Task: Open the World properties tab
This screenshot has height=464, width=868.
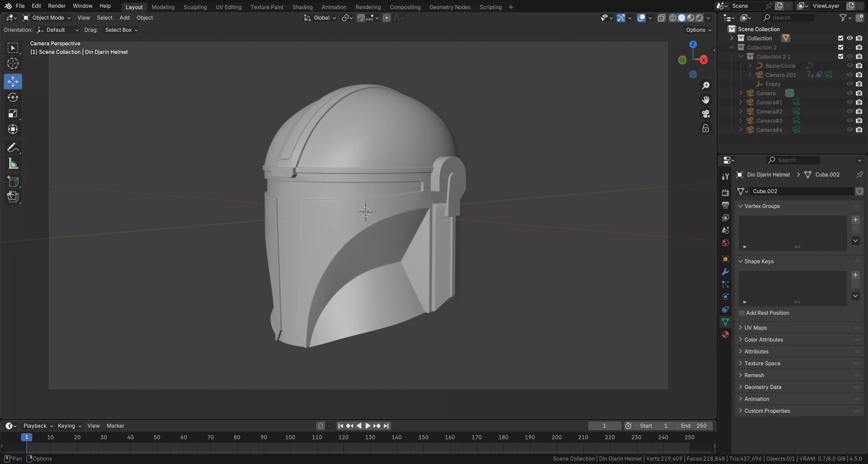Action: (725, 243)
